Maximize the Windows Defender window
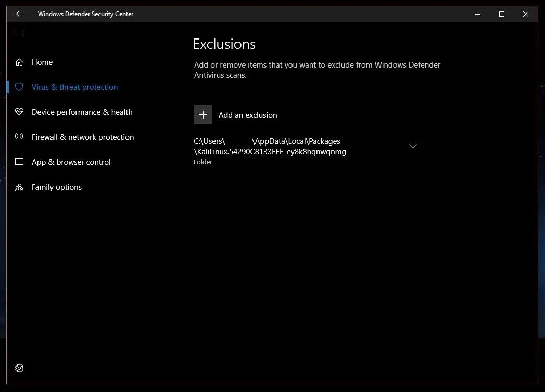 tap(502, 14)
